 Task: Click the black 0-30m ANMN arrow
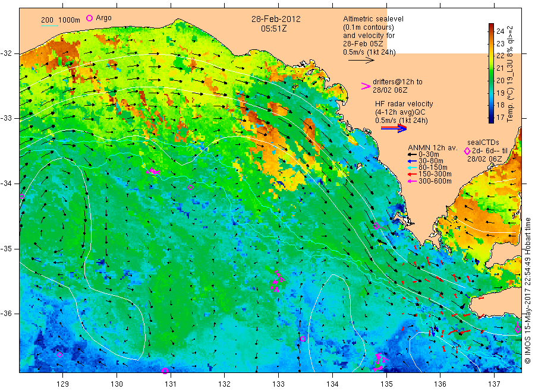413,154
